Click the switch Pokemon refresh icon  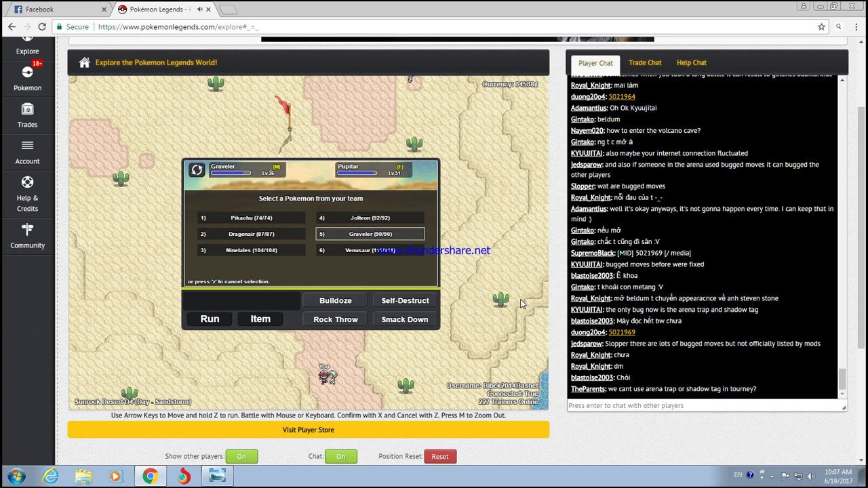[197, 170]
